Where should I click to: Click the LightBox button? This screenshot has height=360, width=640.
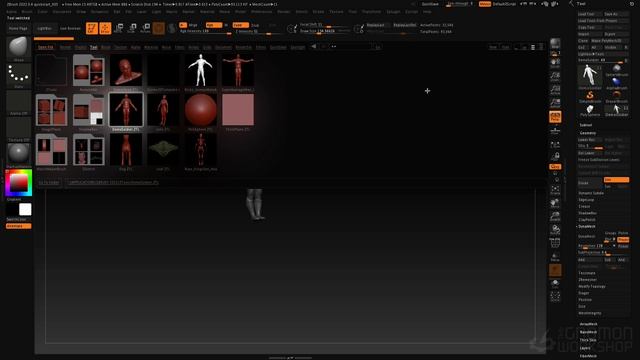(44, 29)
